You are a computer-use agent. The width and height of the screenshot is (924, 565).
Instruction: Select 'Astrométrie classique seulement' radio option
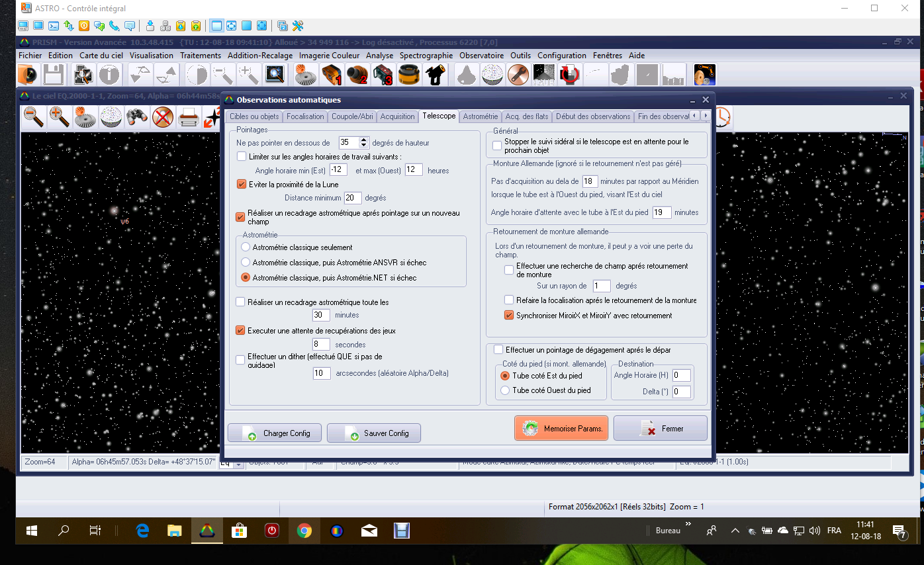coord(246,247)
